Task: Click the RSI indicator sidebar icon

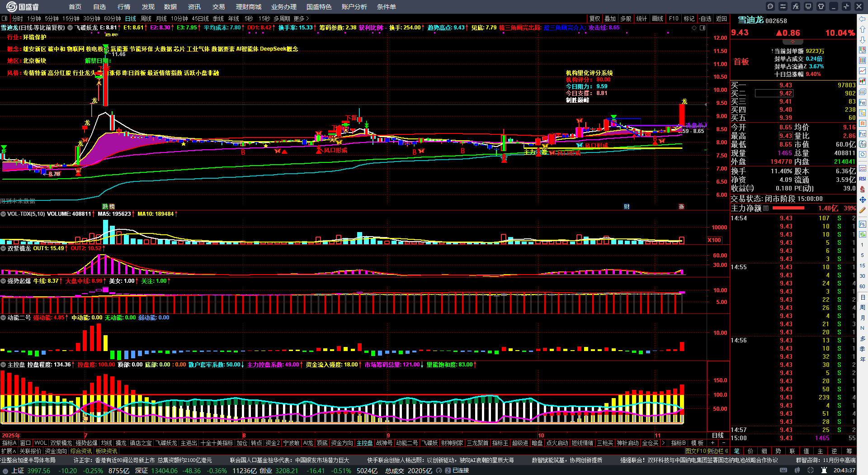Action: [863, 179]
